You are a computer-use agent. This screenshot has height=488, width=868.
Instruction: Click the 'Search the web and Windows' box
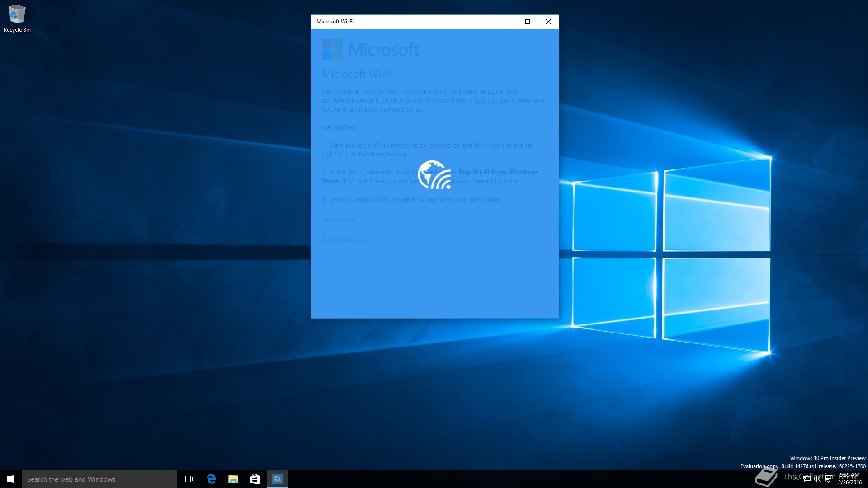point(99,479)
